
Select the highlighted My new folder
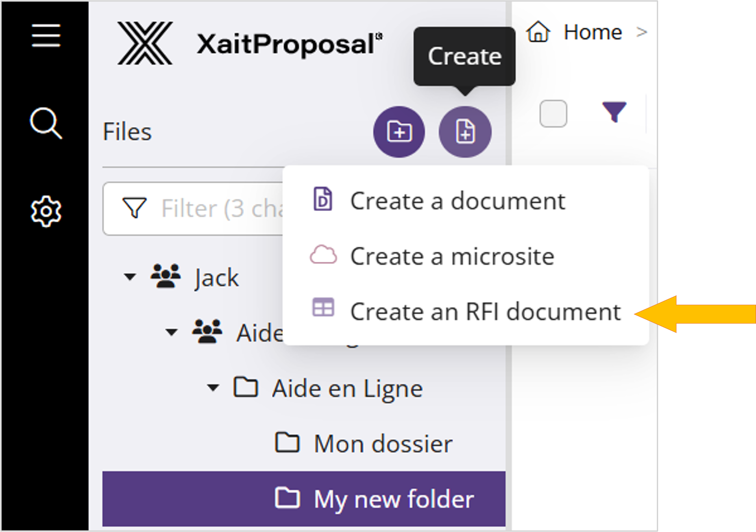(393, 499)
